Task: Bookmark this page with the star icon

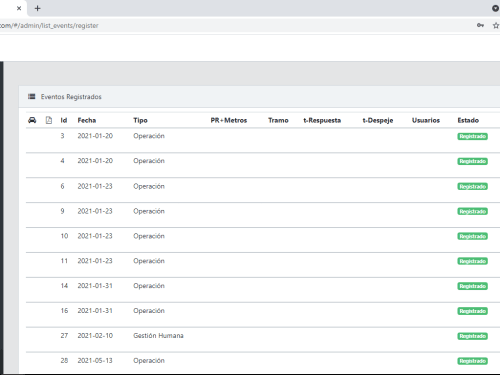Action: [x=496, y=25]
